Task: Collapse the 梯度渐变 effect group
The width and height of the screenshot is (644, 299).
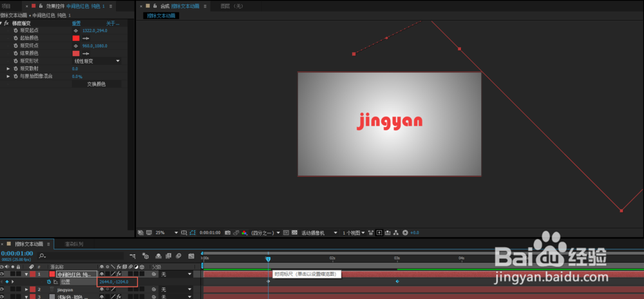Action: coord(1,23)
